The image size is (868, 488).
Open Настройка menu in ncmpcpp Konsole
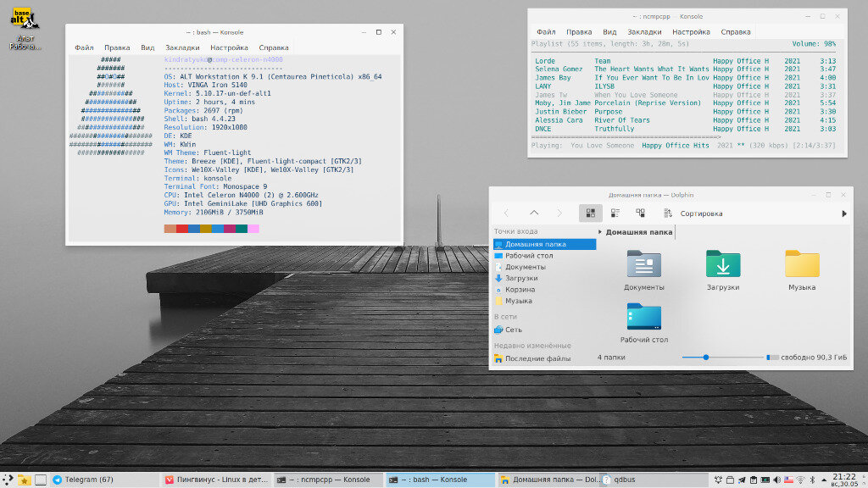pyautogui.click(x=691, y=32)
